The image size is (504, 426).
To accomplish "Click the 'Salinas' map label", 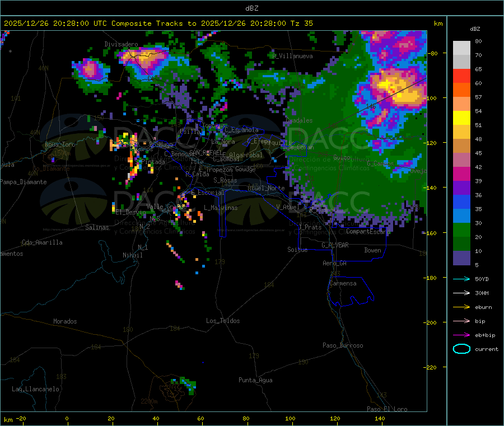I will [97, 227].
